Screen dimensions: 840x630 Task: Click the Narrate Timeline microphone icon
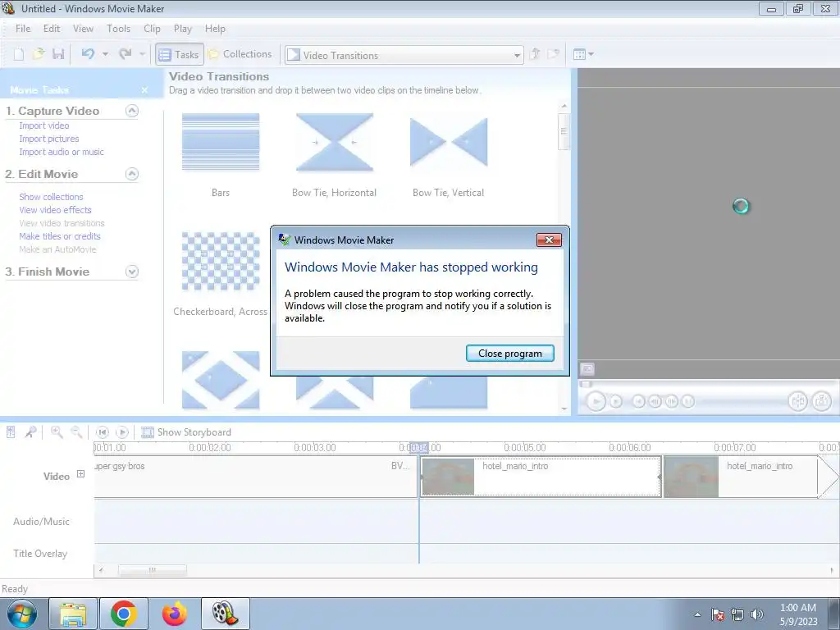(x=31, y=431)
